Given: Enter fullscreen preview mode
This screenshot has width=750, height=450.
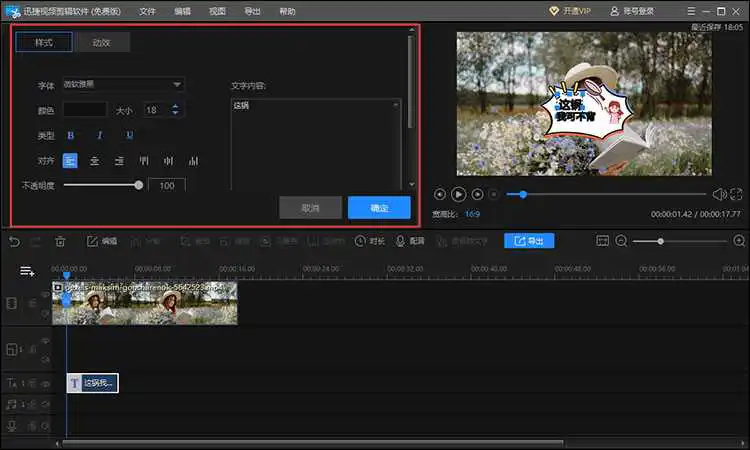Looking at the screenshot, I should click(736, 194).
